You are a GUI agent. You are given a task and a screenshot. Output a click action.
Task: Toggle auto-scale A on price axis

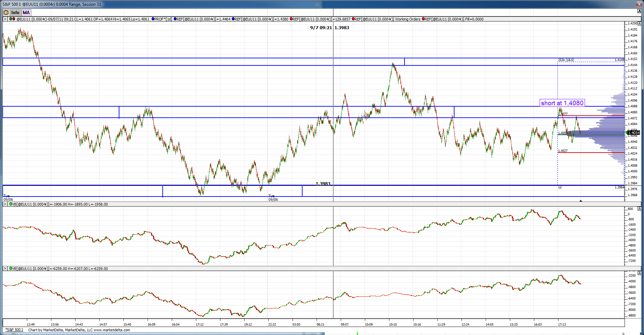click(x=639, y=24)
